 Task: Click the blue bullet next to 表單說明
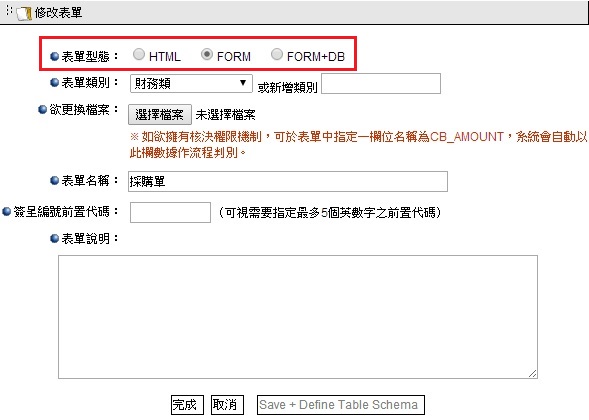pos(54,239)
